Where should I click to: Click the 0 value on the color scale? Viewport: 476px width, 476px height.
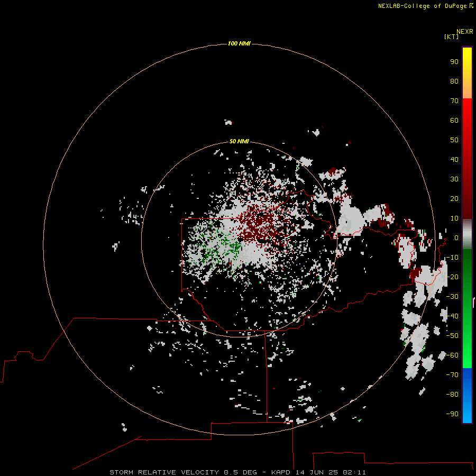pos(456,238)
